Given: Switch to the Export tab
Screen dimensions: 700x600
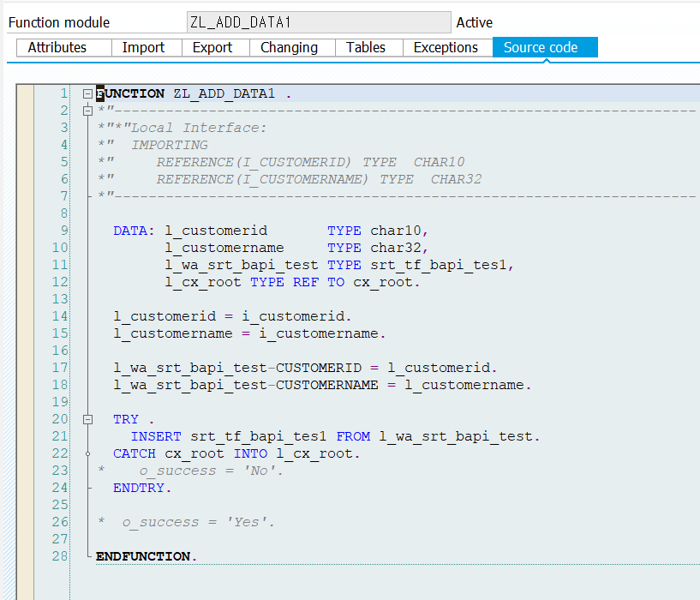Looking at the screenshot, I should [x=212, y=48].
